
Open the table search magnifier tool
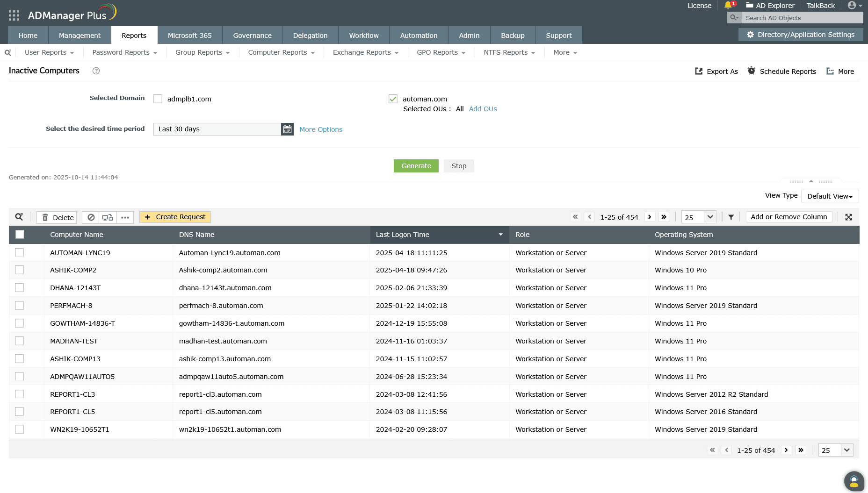(x=19, y=216)
